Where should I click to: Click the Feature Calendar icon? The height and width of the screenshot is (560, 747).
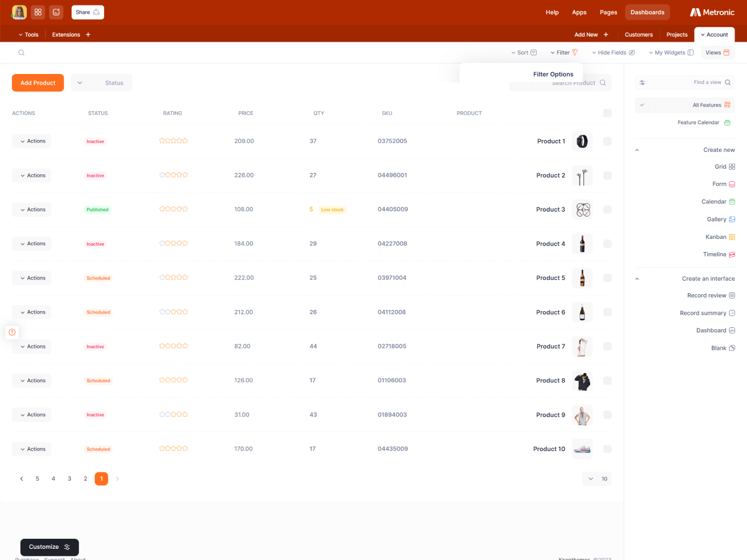click(726, 123)
